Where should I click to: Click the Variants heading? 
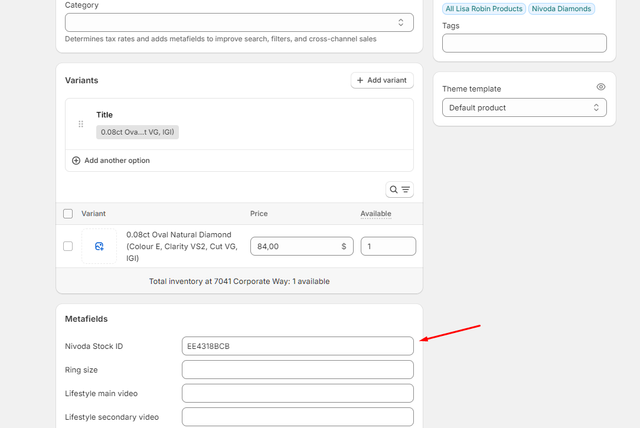pos(82,80)
